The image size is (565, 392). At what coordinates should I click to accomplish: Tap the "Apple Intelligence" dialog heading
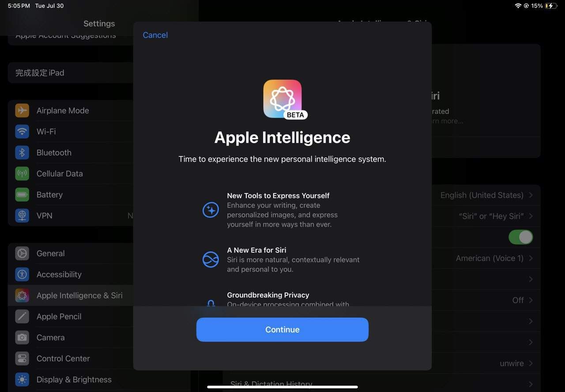[282, 138]
